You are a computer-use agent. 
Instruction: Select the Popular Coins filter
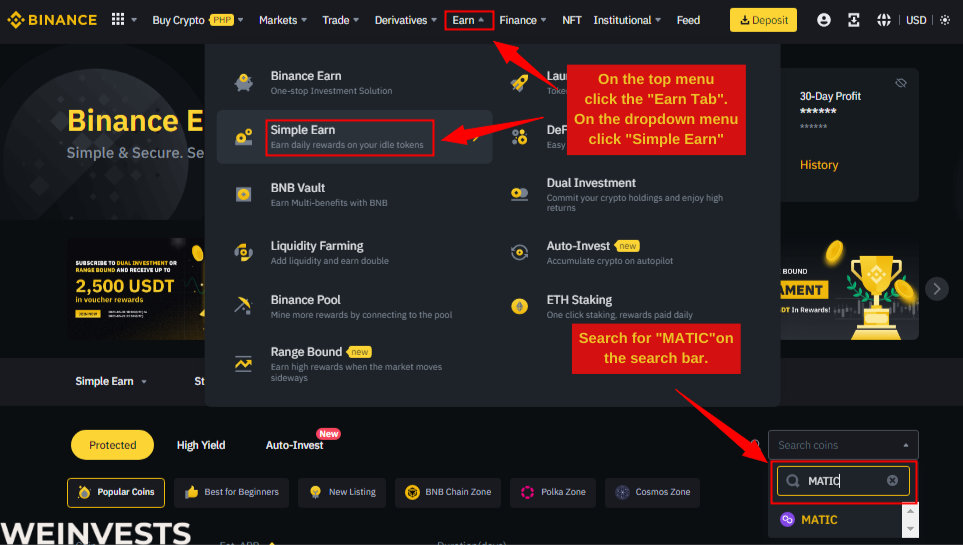[x=116, y=492]
